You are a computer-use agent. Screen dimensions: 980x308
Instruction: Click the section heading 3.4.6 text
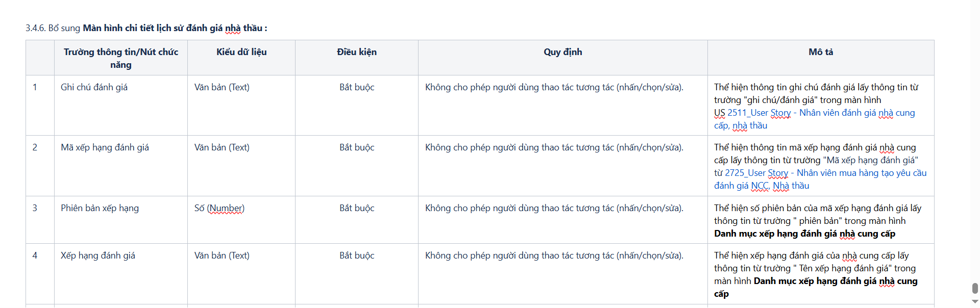[x=146, y=28]
